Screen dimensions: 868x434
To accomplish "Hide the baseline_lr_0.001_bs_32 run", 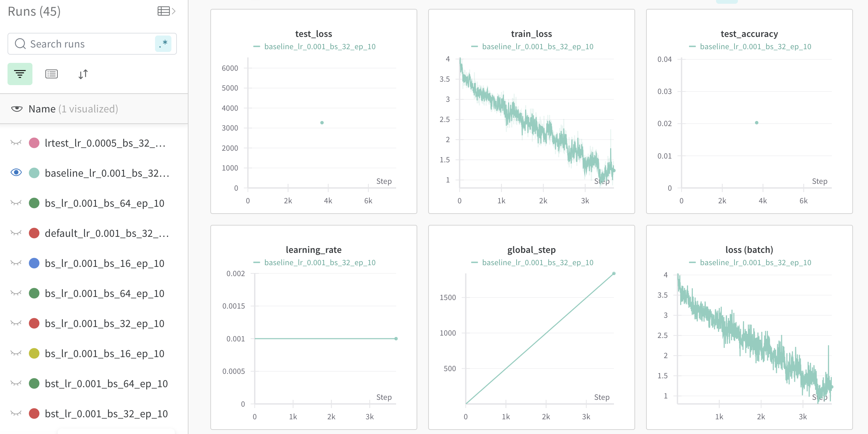I will click(x=16, y=173).
